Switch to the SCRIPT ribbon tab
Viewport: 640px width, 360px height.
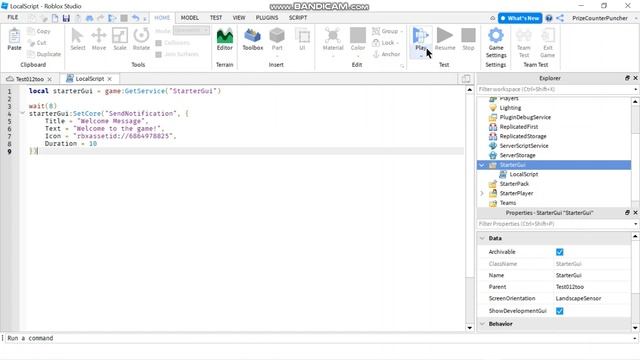coord(298,18)
